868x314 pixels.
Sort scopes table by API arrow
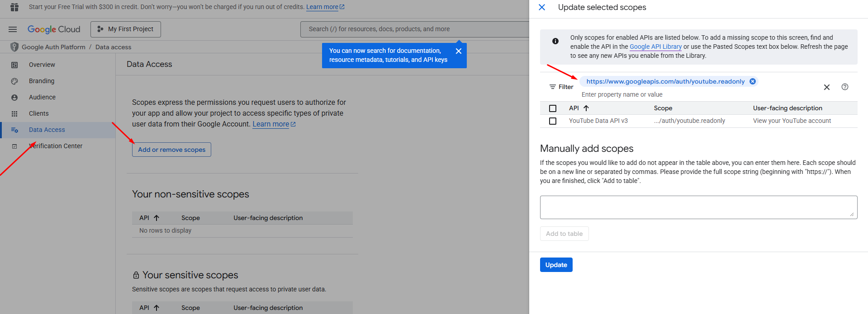pyautogui.click(x=586, y=108)
